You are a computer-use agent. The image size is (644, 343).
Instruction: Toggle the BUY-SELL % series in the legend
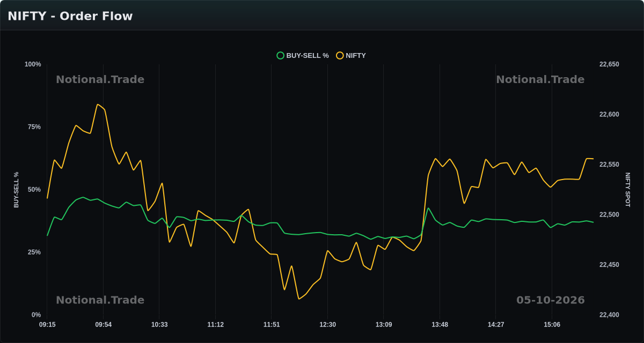[303, 55]
